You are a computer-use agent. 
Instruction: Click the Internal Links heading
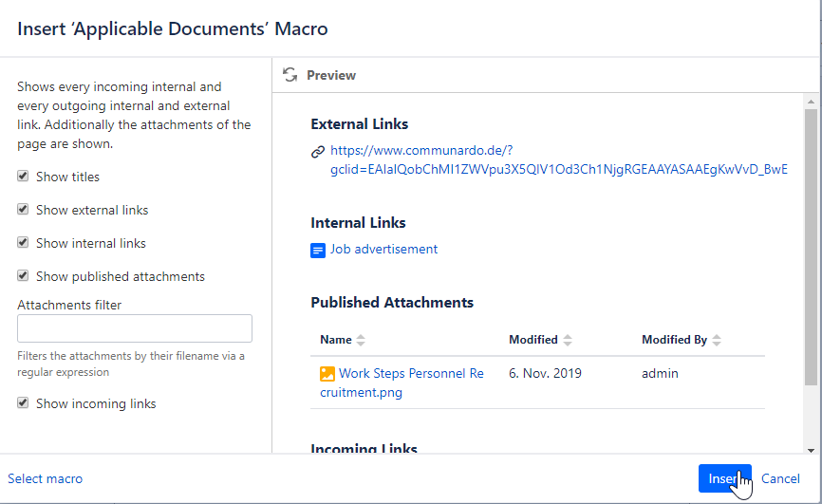coord(358,223)
